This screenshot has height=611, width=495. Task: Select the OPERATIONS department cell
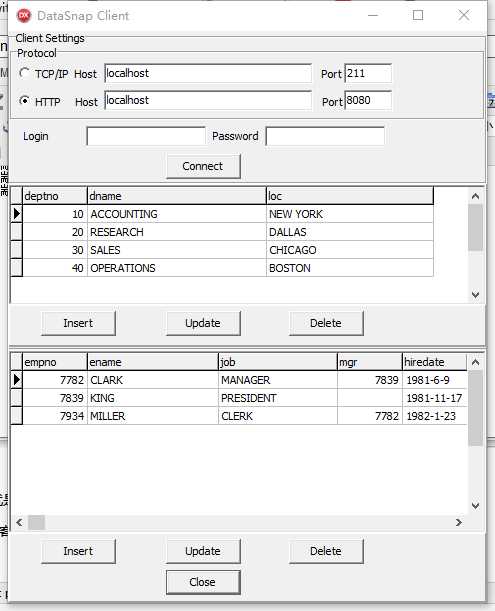tap(177, 268)
